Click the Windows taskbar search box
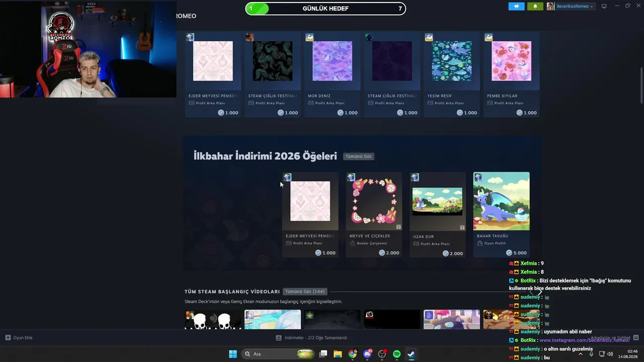Image resolution: width=644 pixels, height=362 pixels. pos(278,354)
